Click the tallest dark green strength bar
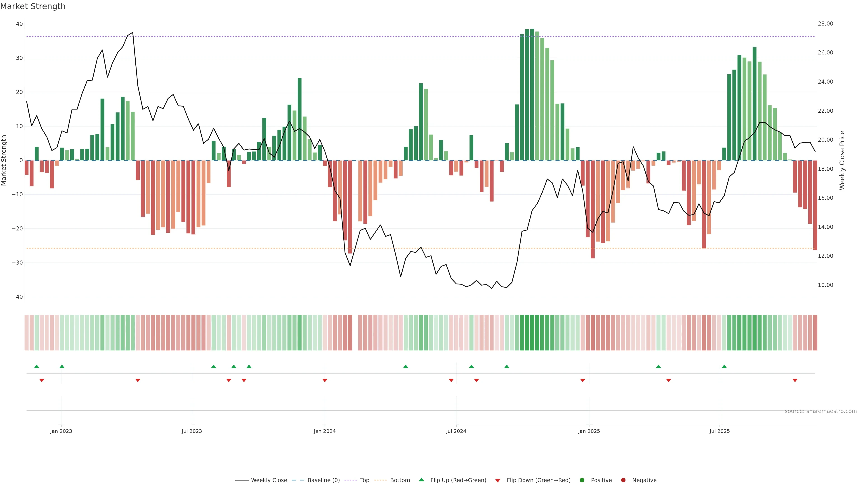This screenshot has height=488, width=868. click(x=532, y=94)
